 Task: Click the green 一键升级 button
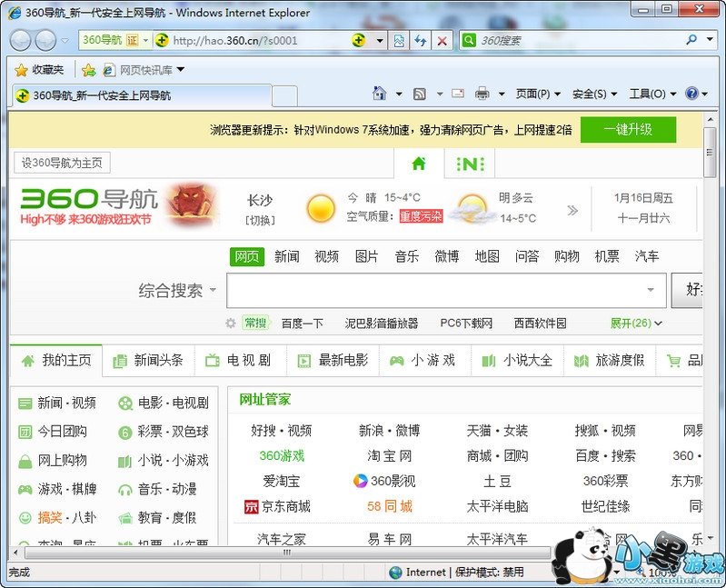click(x=628, y=130)
